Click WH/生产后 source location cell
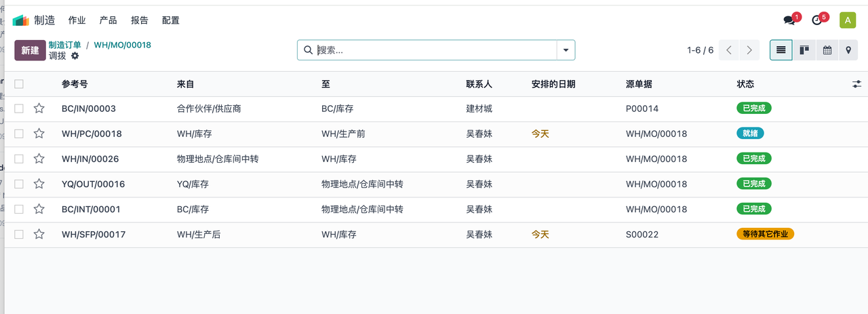Image resolution: width=868 pixels, height=314 pixels. (x=199, y=234)
